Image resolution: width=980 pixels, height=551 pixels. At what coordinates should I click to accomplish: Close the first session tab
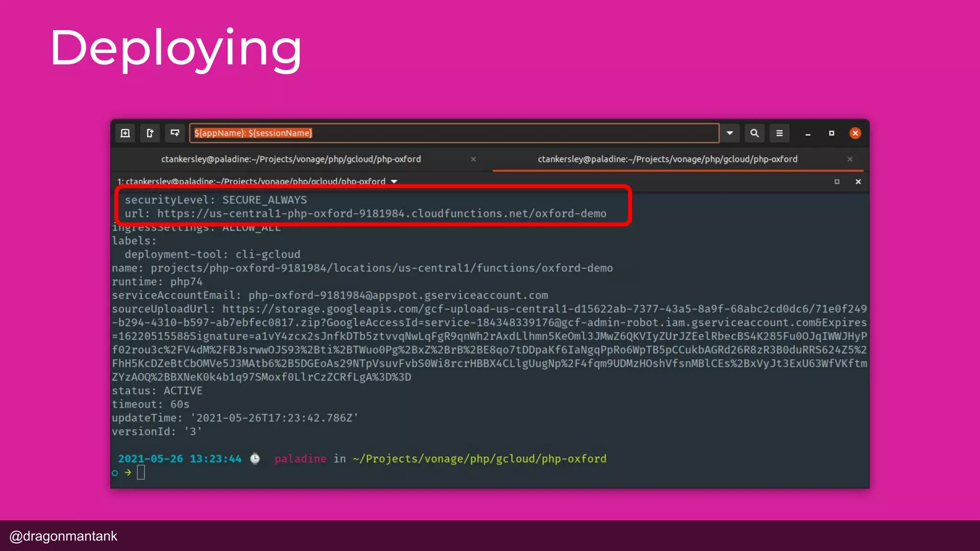473,159
